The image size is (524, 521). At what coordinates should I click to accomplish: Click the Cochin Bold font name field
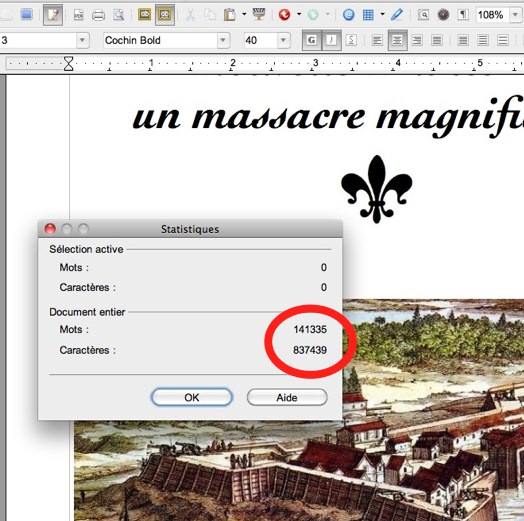[x=160, y=40]
